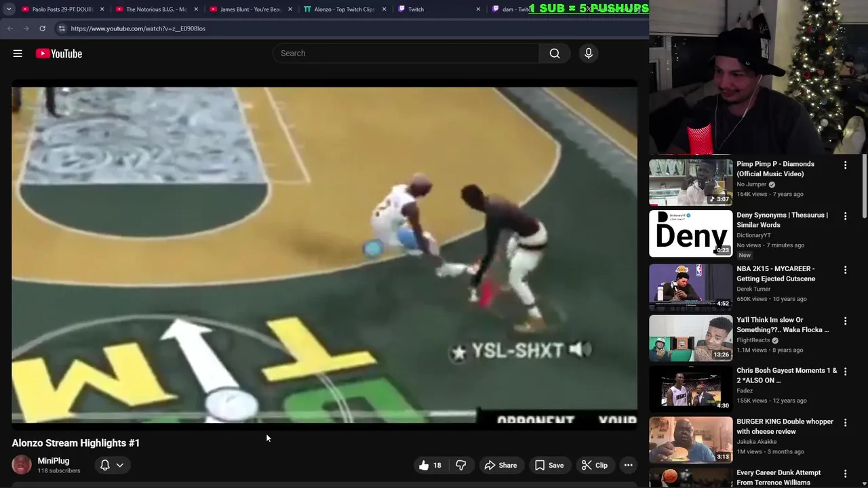Open BURGER KING Double whopper title link
Screen dimensions: 868x488
click(x=785, y=426)
